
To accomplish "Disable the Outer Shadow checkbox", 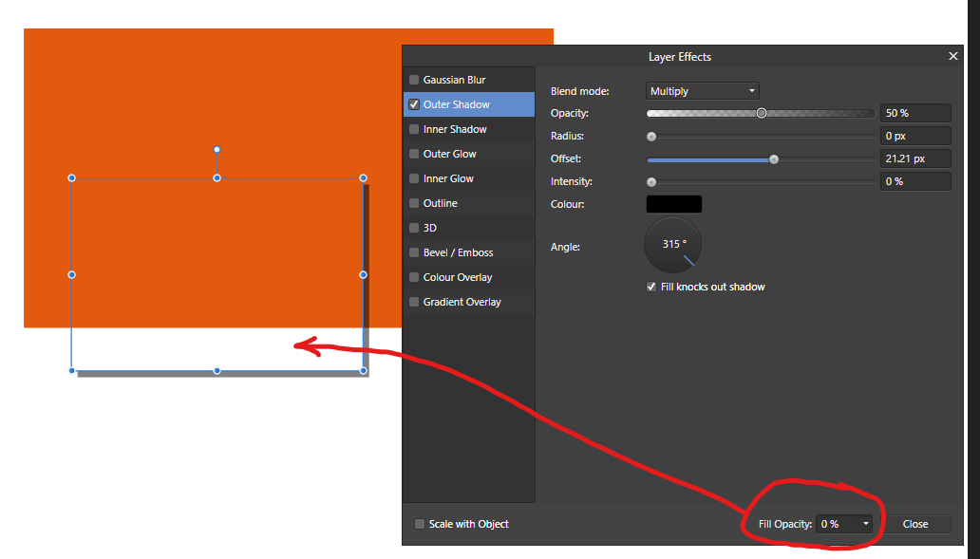I will pyautogui.click(x=413, y=104).
